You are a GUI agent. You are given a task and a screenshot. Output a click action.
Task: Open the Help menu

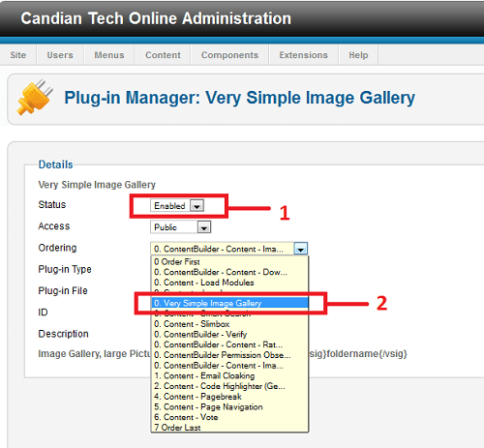coord(358,55)
